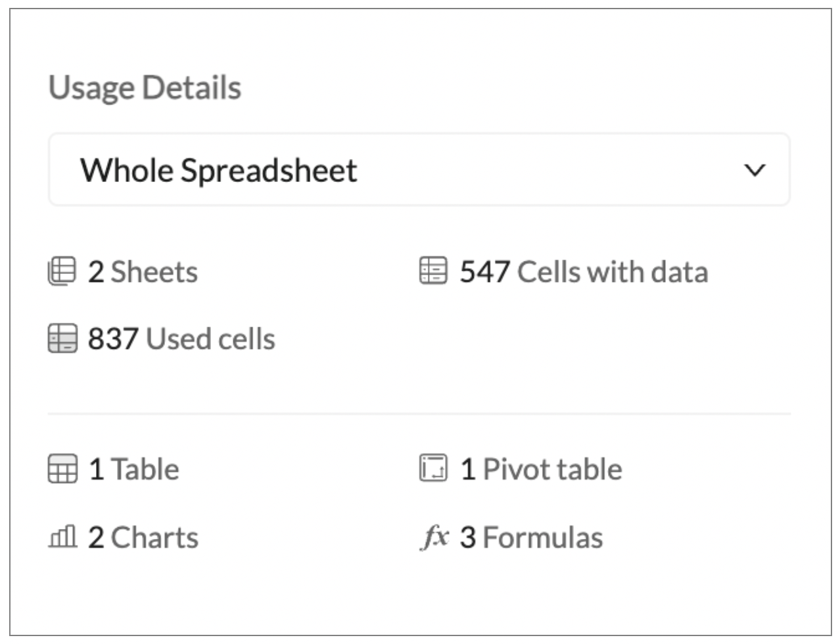The height and width of the screenshot is (644, 840).
Task: Click the Pivot table icon
Action: click(433, 469)
